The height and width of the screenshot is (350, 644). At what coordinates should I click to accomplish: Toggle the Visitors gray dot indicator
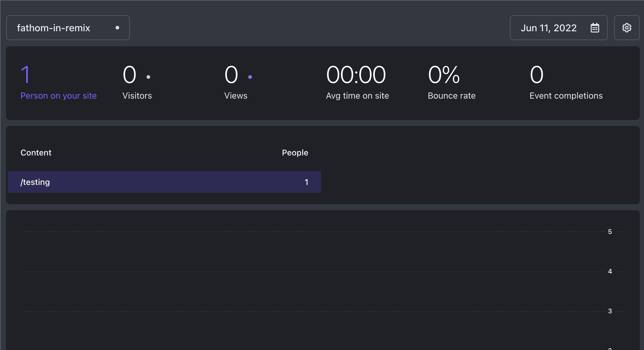pyautogui.click(x=148, y=77)
